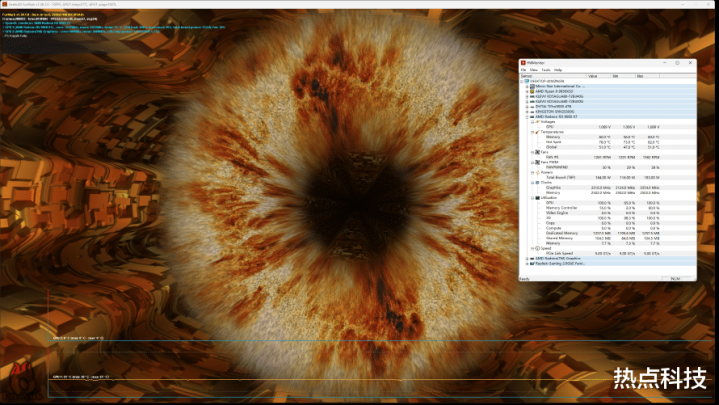Click the fan icon beside Fans PWM
The image size is (719, 405).
pos(537,162)
